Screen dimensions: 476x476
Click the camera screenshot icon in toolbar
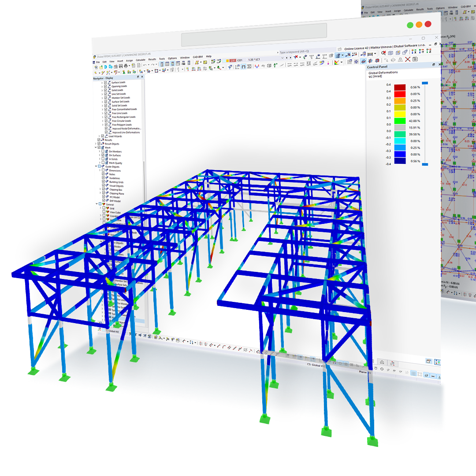pyautogui.click(x=415, y=59)
